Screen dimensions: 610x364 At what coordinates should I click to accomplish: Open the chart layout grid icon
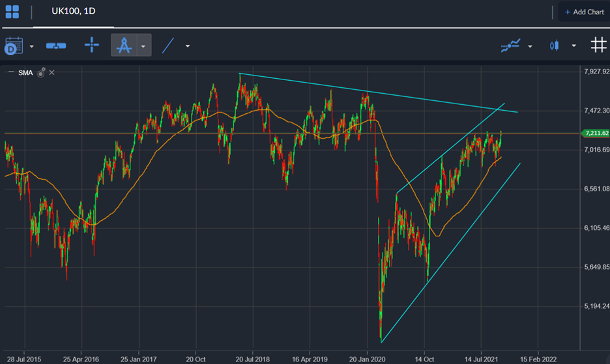click(x=12, y=12)
